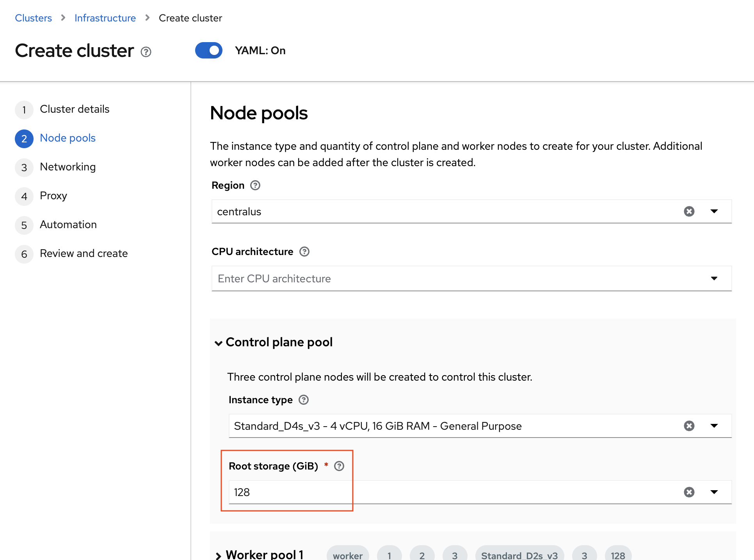Click help icon next to Create cluster title

[146, 52]
